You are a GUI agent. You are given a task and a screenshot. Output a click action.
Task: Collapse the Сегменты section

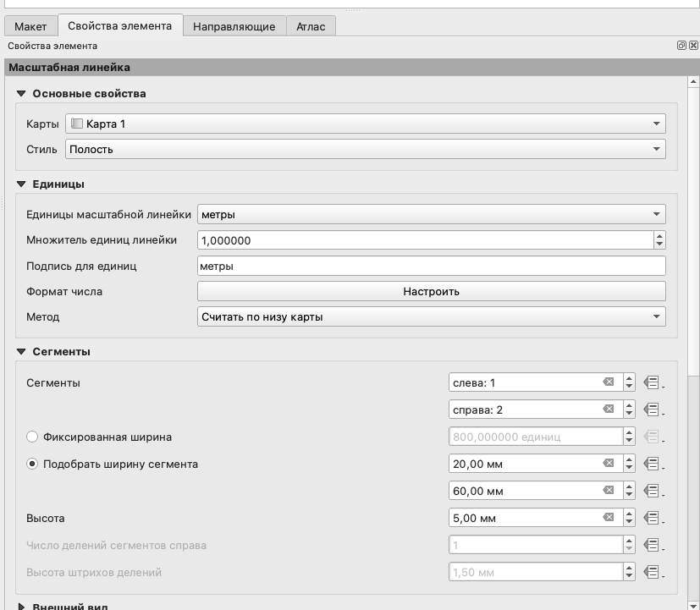22,352
